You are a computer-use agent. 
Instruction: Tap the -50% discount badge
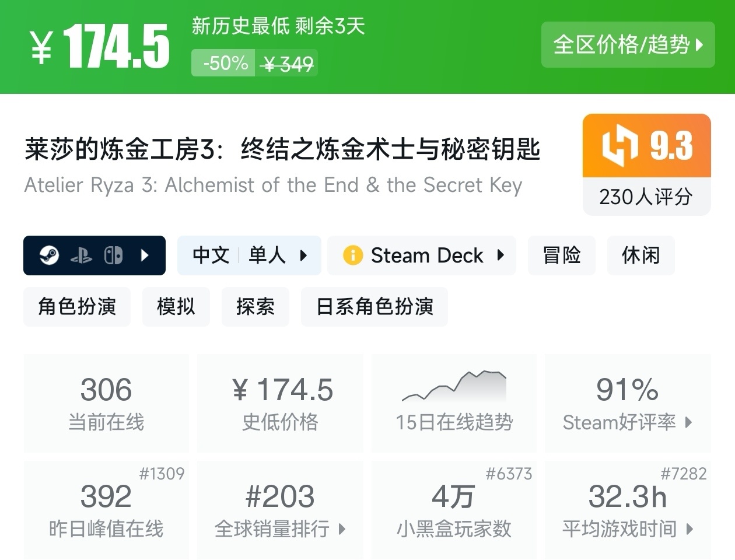(225, 63)
